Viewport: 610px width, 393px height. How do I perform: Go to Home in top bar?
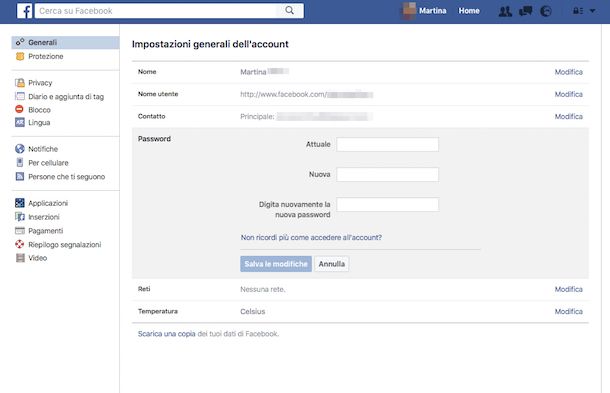pyautogui.click(x=469, y=11)
